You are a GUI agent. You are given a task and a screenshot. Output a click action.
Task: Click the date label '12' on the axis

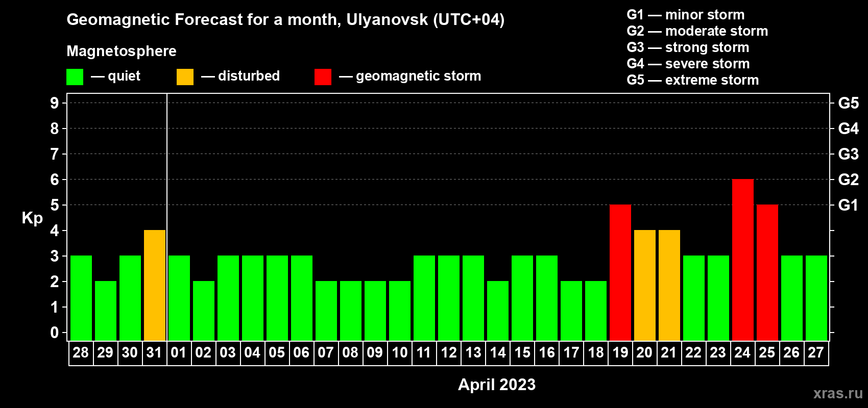tap(449, 353)
